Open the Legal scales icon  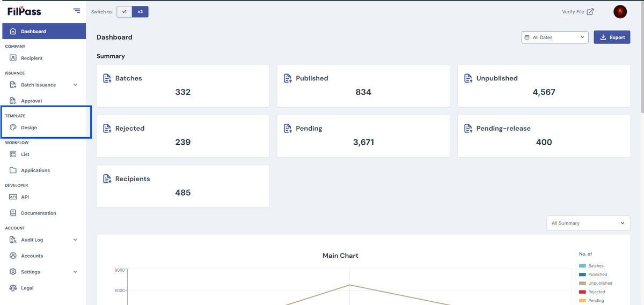point(13,288)
